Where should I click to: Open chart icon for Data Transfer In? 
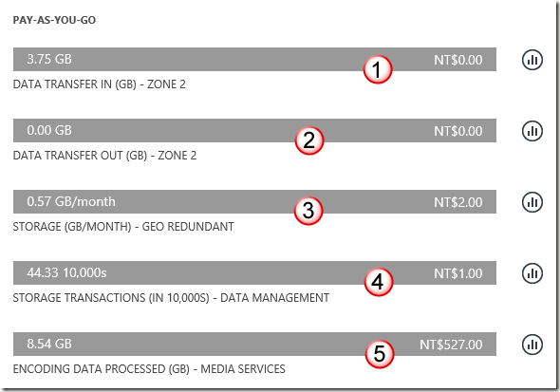tap(532, 60)
